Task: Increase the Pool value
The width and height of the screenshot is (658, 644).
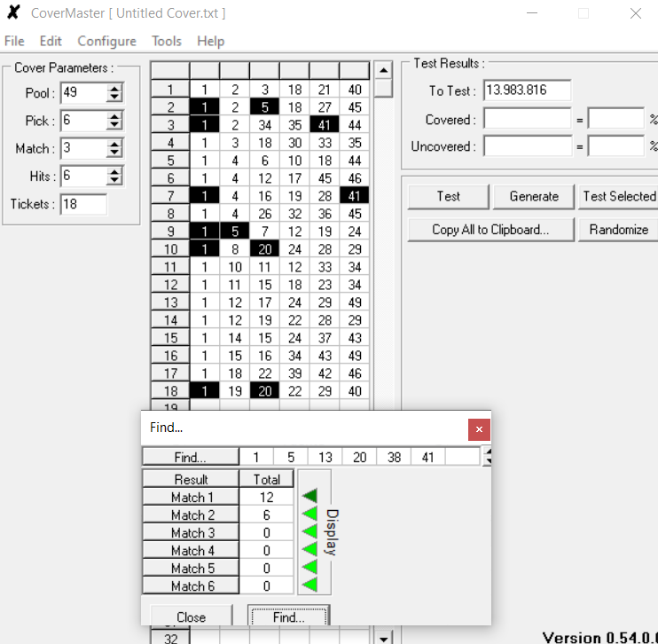Action: point(114,89)
